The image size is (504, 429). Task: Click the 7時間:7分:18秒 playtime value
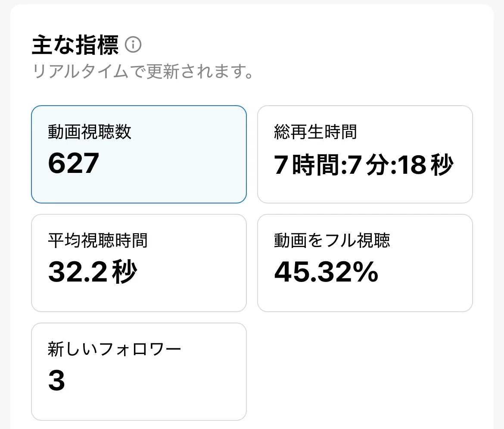[363, 165]
